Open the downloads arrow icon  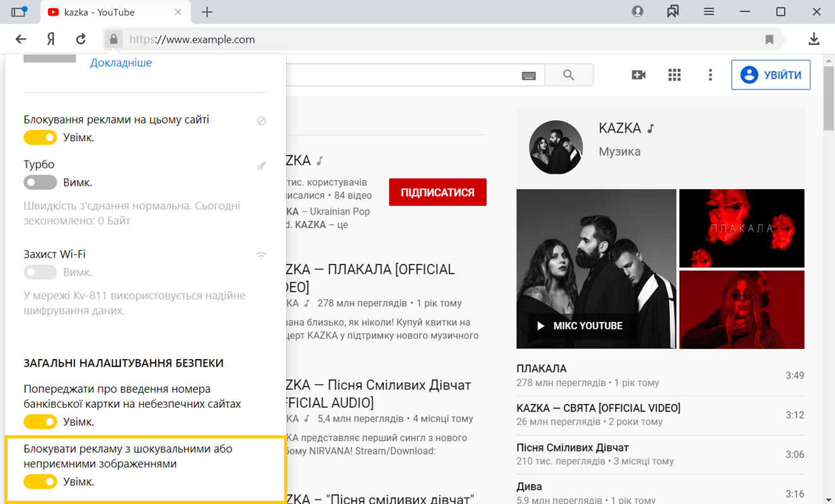point(814,39)
